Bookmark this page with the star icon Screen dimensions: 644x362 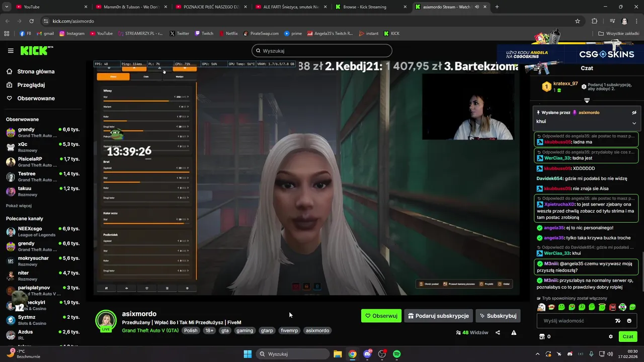click(x=578, y=21)
